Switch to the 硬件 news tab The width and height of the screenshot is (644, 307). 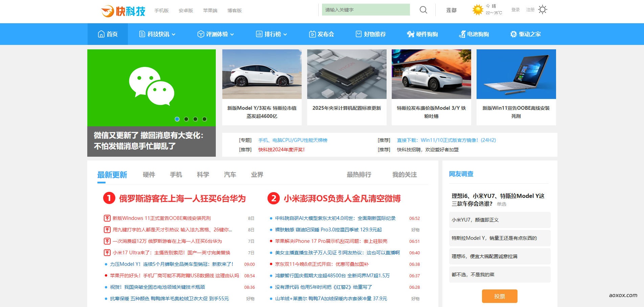(x=149, y=175)
